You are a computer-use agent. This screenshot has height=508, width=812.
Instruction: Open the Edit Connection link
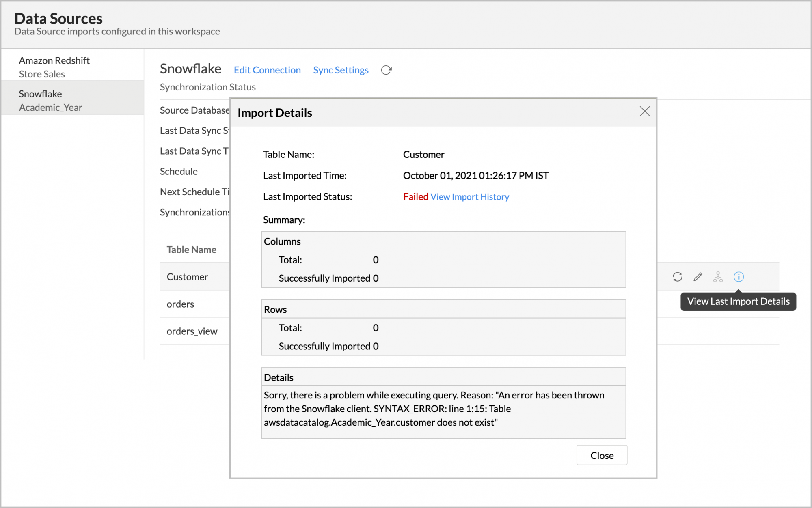(267, 70)
